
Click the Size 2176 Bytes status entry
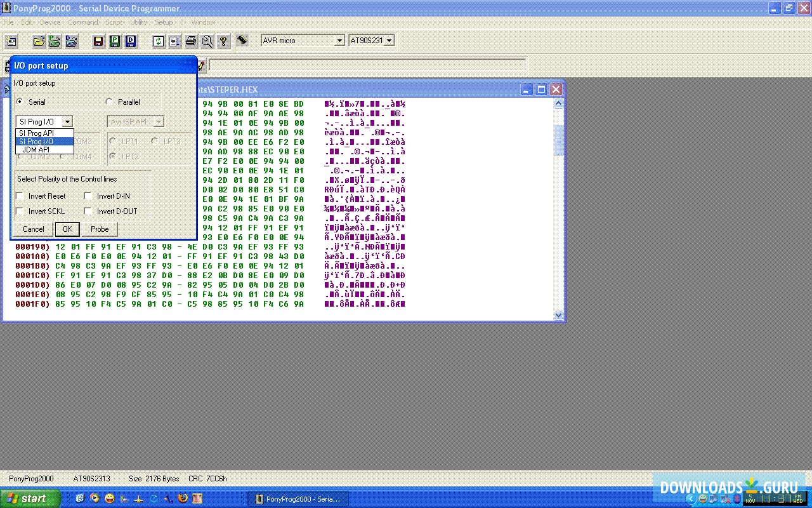154,479
